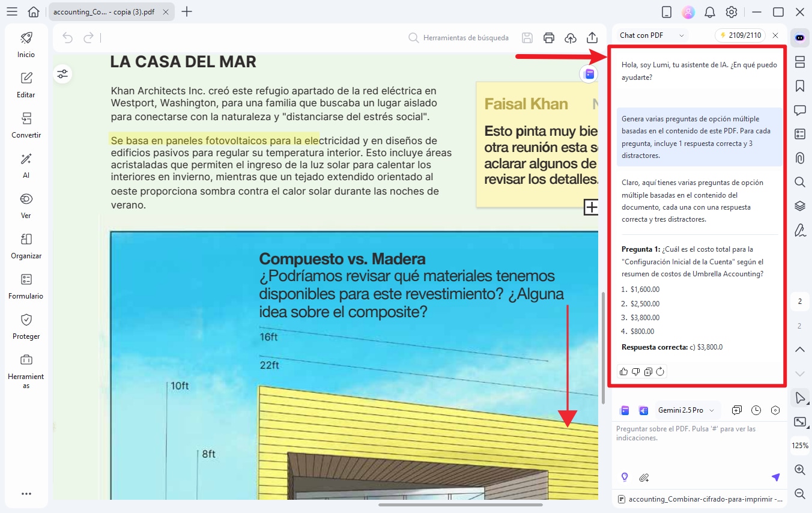Open the Chat con PDF dropdown

tap(650, 35)
